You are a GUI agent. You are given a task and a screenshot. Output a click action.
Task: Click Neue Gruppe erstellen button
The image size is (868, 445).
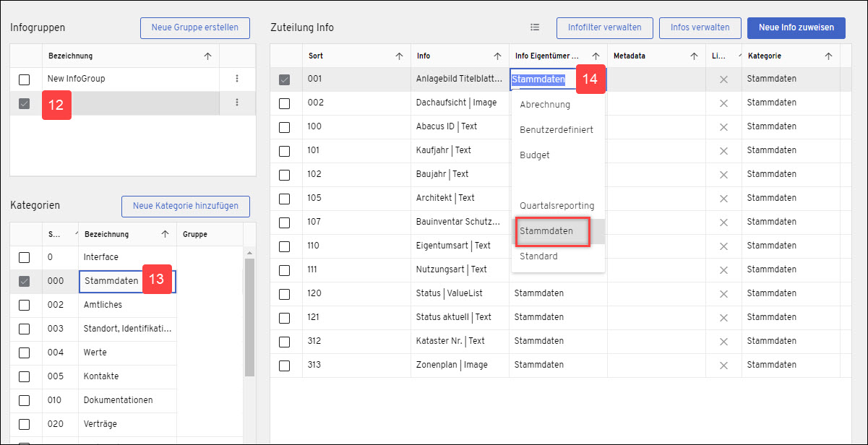pos(194,27)
